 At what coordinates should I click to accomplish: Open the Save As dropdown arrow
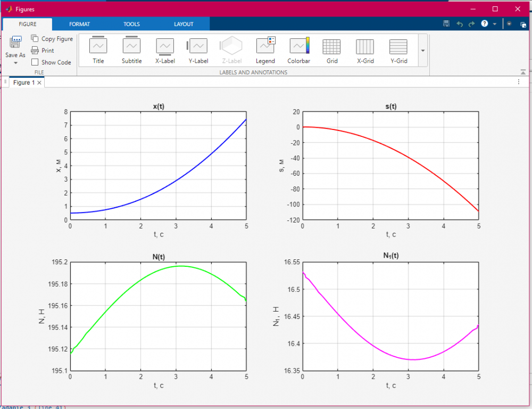coord(15,63)
